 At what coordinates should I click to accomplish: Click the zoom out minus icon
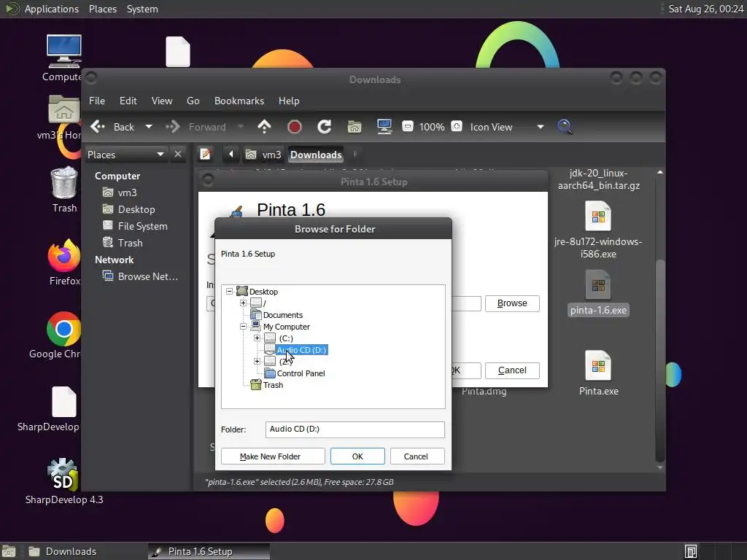(x=407, y=126)
